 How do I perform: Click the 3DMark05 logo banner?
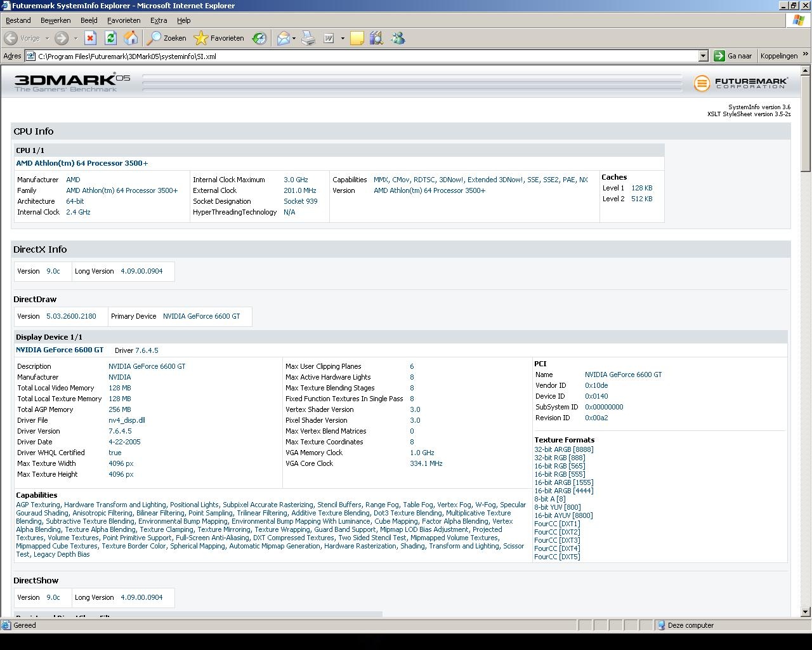pyautogui.click(x=72, y=83)
